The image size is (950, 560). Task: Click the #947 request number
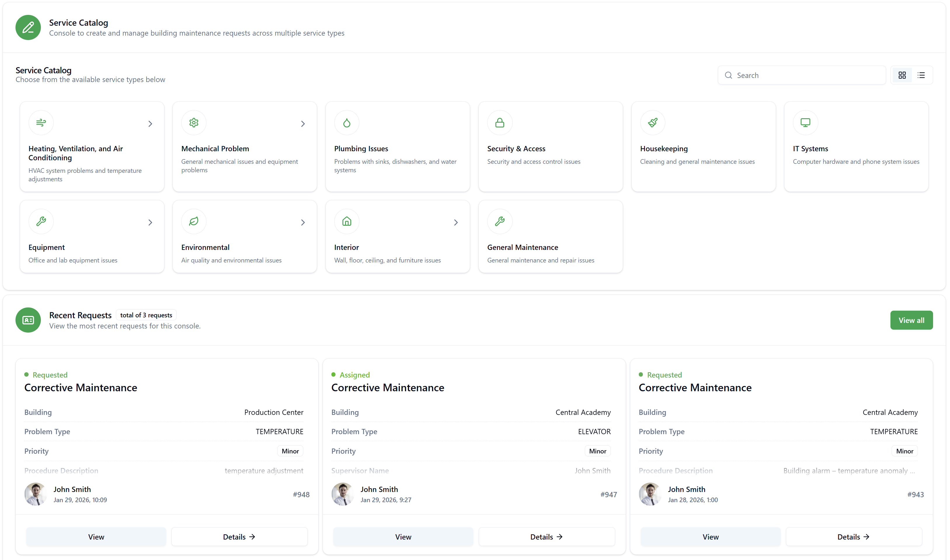click(608, 494)
